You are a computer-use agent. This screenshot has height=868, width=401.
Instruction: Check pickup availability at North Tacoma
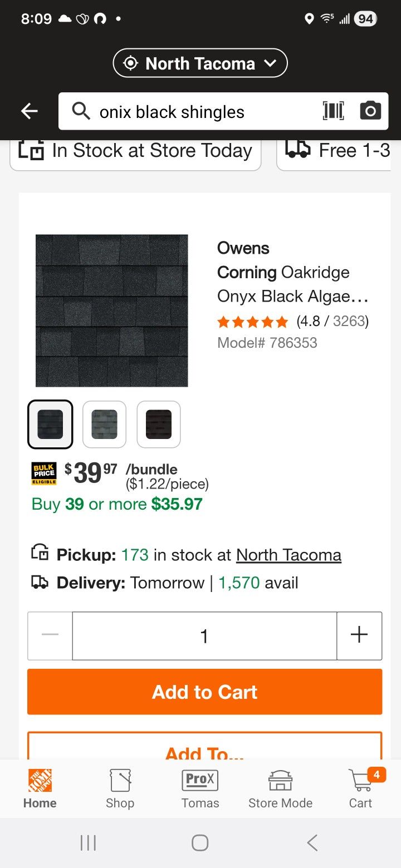288,555
